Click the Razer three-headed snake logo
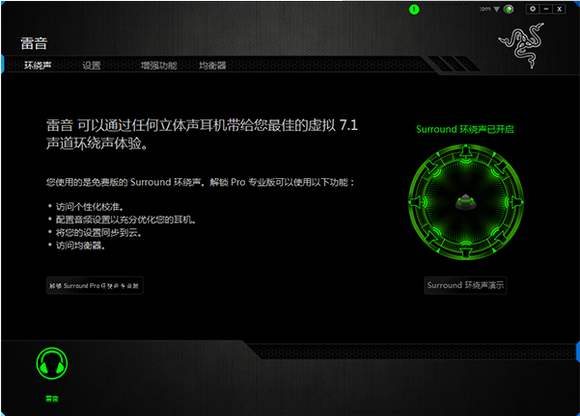Image resolution: width=580 pixels, height=416 pixels. (x=522, y=45)
